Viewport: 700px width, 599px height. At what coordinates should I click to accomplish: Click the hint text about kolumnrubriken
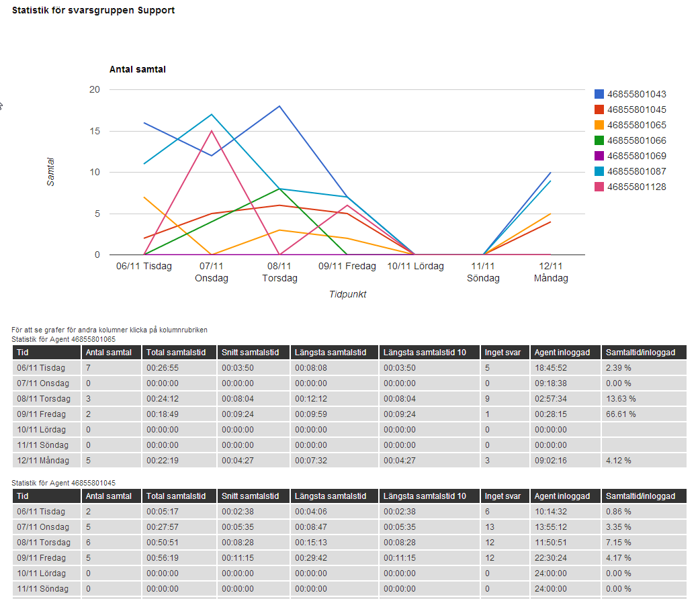(x=110, y=330)
